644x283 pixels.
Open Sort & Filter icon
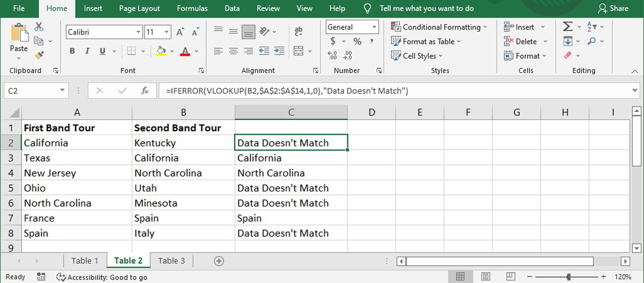[x=592, y=27]
